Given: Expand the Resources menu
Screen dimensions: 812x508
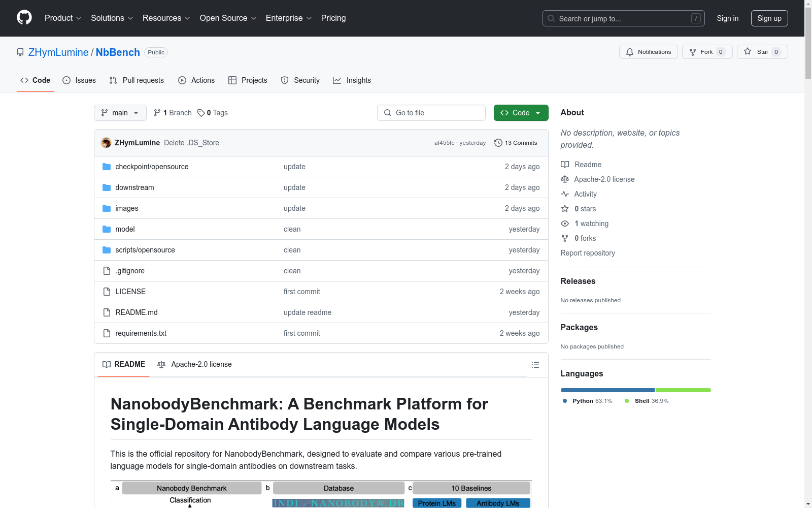Looking at the screenshot, I should pos(166,18).
